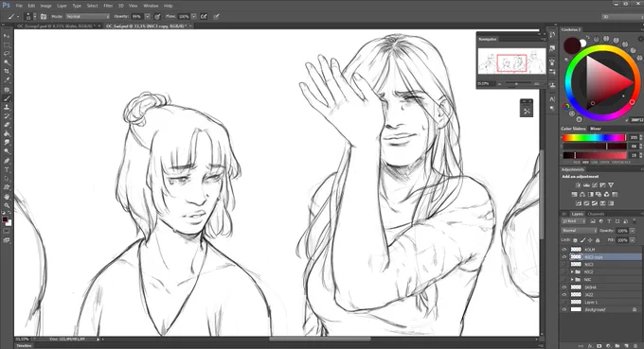Viewport: 644px width, 349px height.
Task: Show the NIC layer group
Action: [x=564, y=279]
